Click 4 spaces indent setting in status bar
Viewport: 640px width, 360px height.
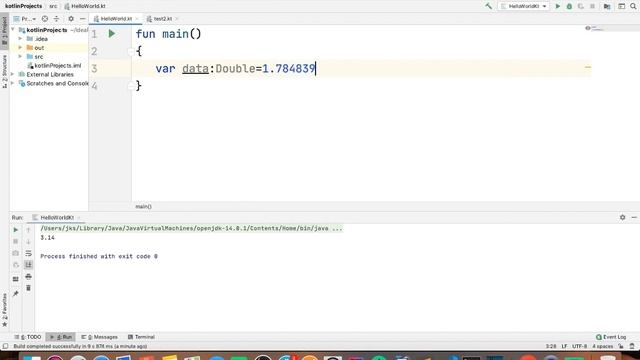coord(602,347)
